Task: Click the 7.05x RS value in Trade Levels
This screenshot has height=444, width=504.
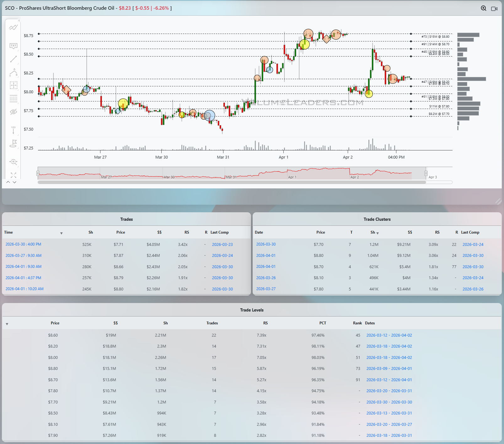Action: [261, 358]
